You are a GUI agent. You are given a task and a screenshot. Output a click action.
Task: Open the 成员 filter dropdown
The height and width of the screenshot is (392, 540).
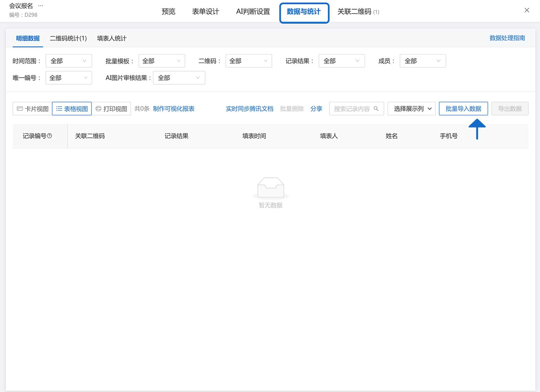click(423, 61)
